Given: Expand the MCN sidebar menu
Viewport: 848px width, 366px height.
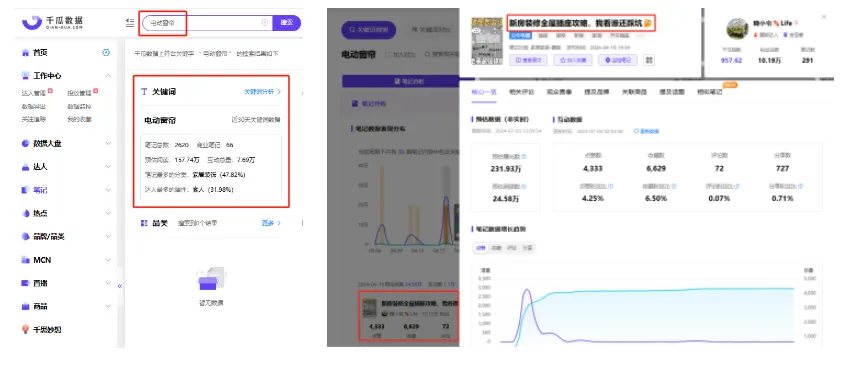Looking at the screenshot, I should [108, 259].
